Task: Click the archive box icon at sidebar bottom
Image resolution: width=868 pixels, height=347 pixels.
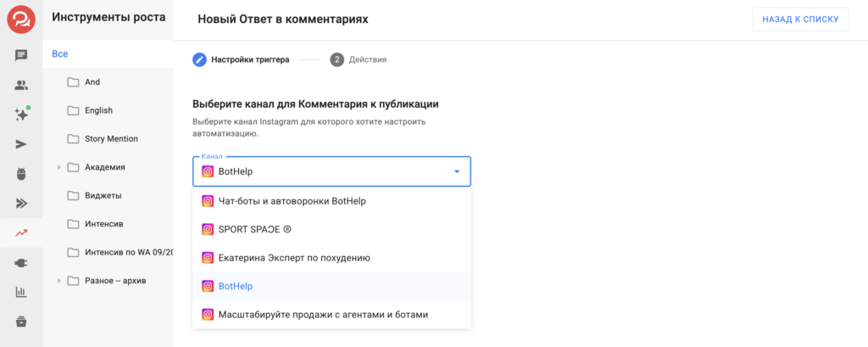Action: coord(21,321)
